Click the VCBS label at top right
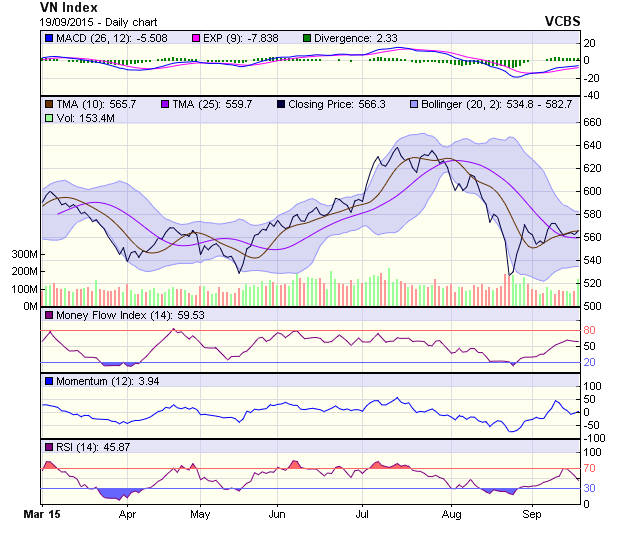620x535 pixels. coord(563,20)
